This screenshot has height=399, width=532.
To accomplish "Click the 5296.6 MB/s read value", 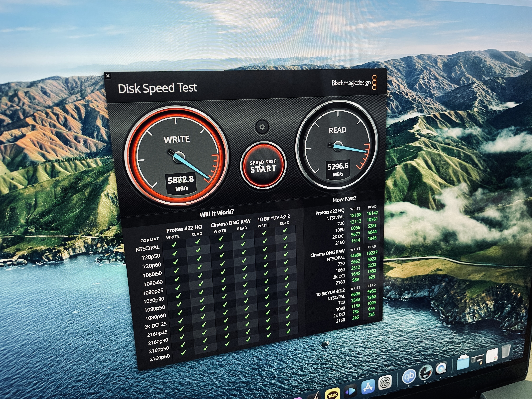I will [338, 166].
